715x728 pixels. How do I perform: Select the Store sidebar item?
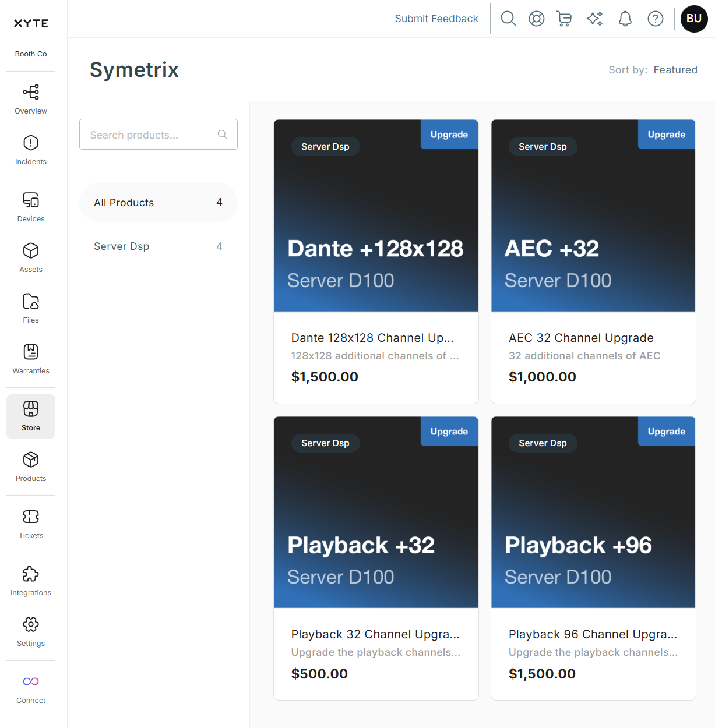pos(31,416)
